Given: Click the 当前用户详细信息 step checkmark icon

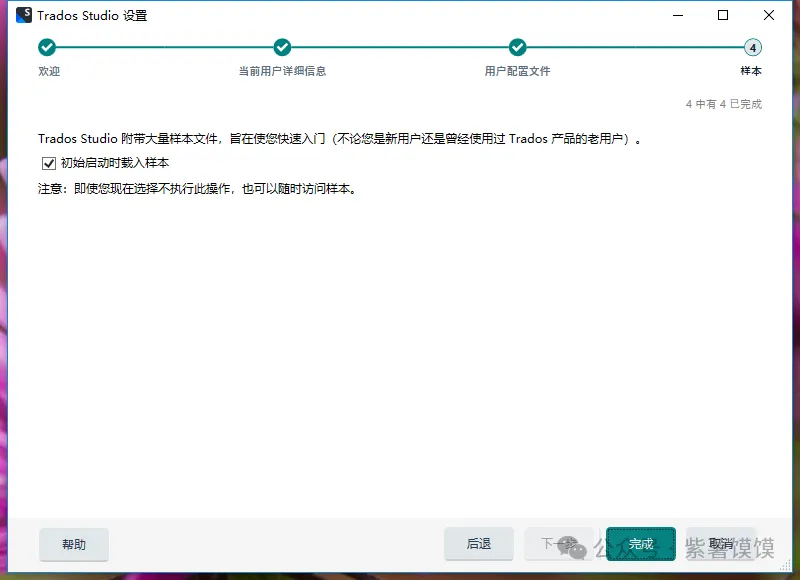Looking at the screenshot, I should click(x=282, y=47).
